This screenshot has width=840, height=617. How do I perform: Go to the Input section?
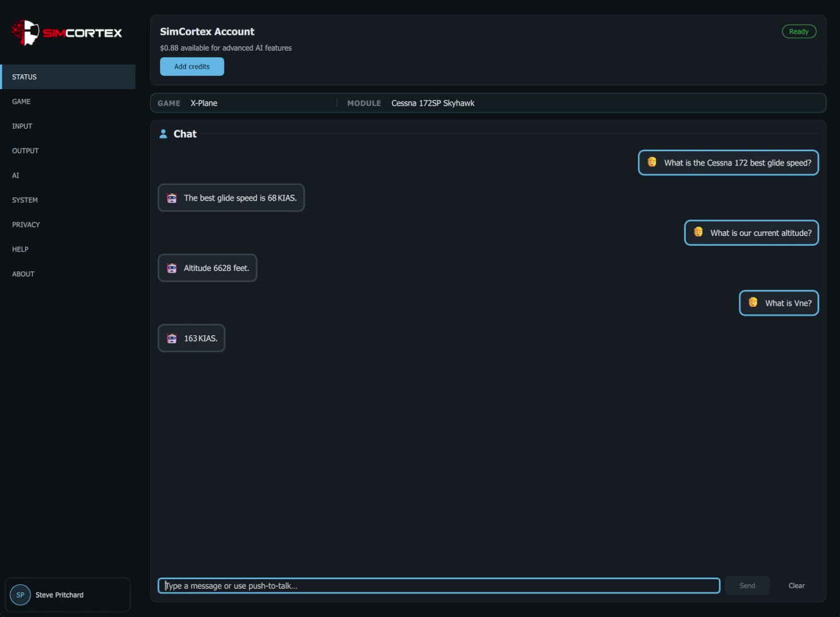68,126
